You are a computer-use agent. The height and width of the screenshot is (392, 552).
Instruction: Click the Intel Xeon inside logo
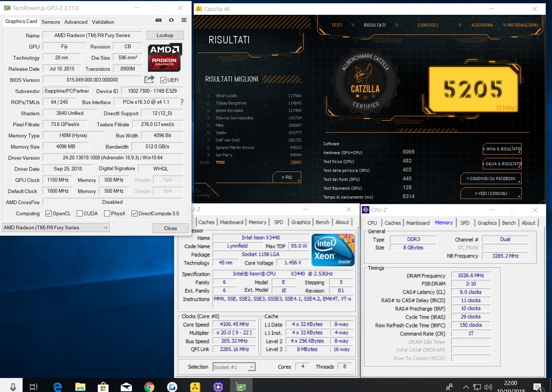[x=333, y=250]
